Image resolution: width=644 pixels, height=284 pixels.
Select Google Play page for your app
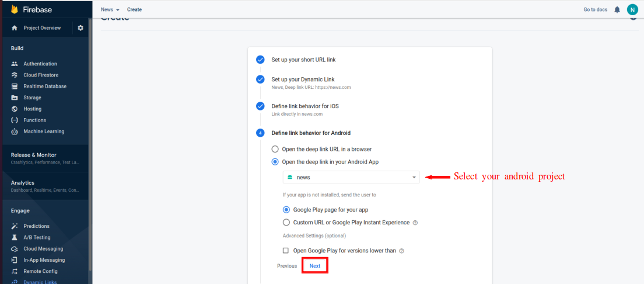[x=286, y=210]
